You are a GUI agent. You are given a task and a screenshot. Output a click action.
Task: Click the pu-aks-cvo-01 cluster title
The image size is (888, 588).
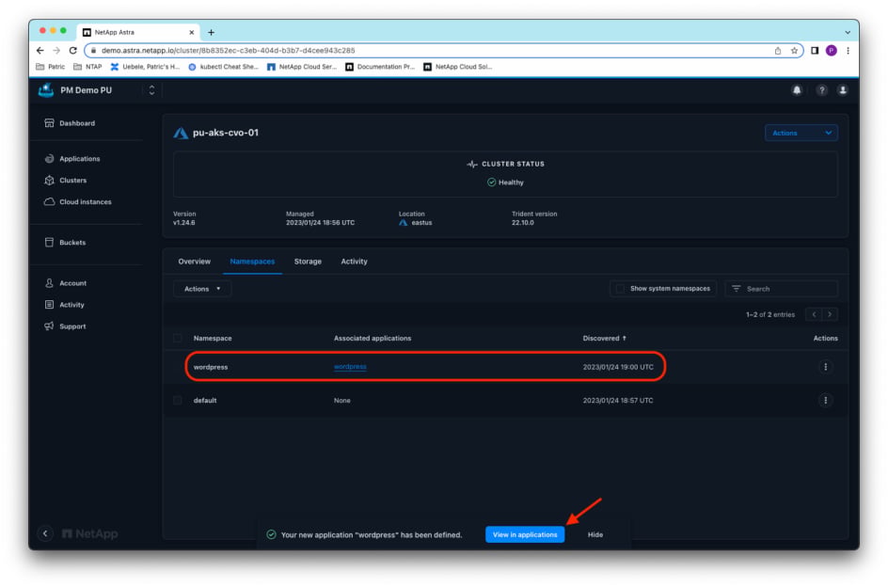[226, 133]
